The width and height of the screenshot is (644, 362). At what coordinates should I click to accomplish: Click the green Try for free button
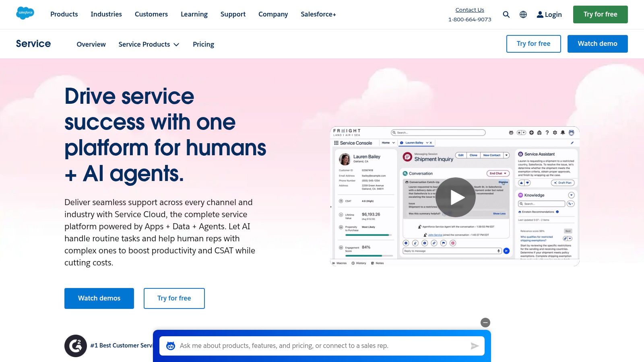point(601,14)
